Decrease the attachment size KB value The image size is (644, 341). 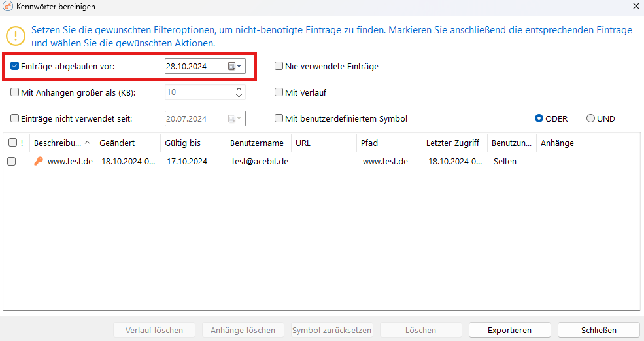[x=239, y=96]
